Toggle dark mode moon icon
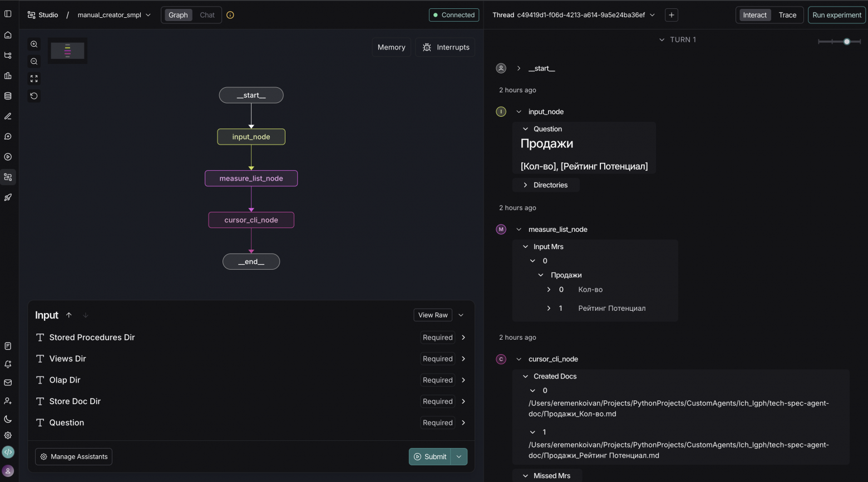Viewport: 868px width, 482px height. coord(8,419)
